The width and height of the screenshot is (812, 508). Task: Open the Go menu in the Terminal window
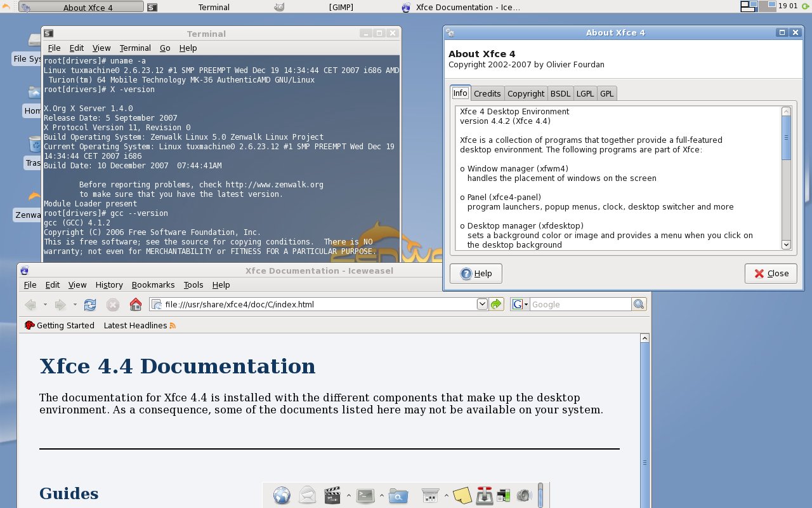(165, 48)
